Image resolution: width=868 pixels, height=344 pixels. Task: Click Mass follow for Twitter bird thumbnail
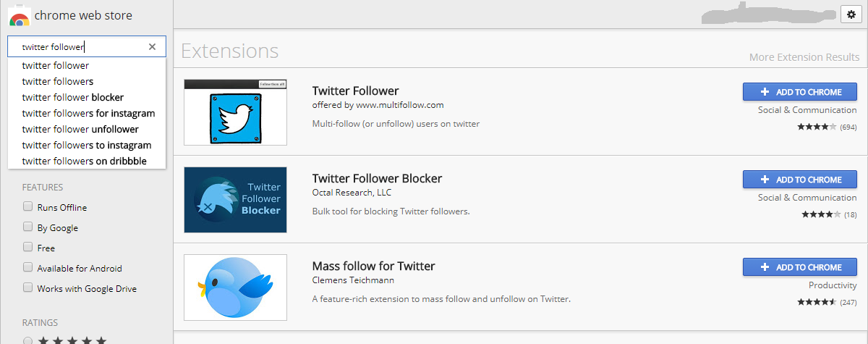235,288
